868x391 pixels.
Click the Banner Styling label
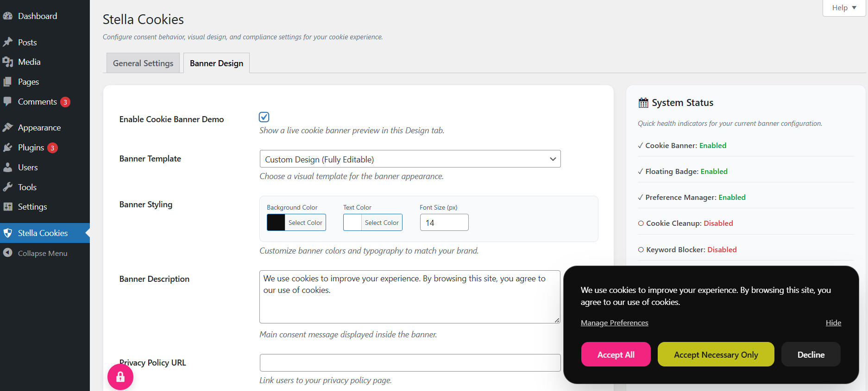click(x=146, y=205)
